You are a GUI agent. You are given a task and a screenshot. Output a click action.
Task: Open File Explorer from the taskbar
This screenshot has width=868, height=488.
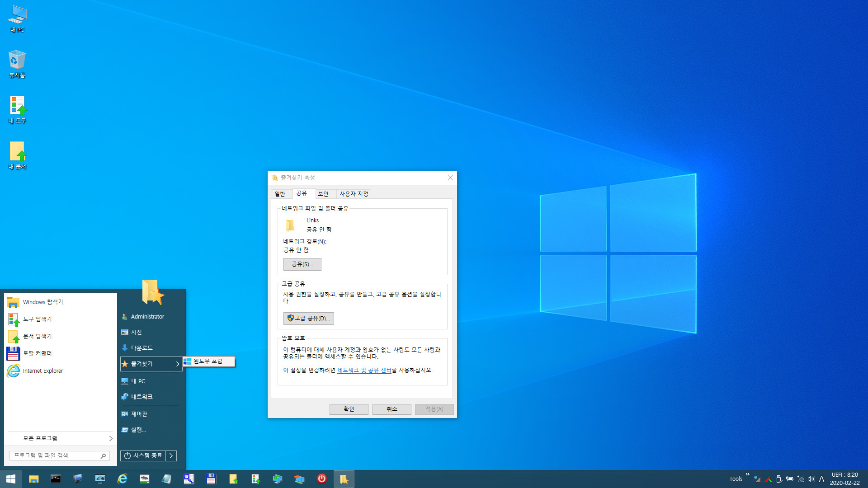tap(33, 479)
